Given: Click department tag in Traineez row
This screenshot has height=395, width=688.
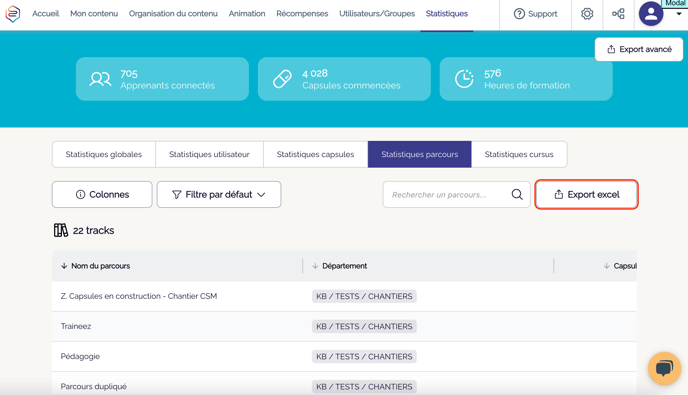Looking at the screenshot, I should point(364,327).
